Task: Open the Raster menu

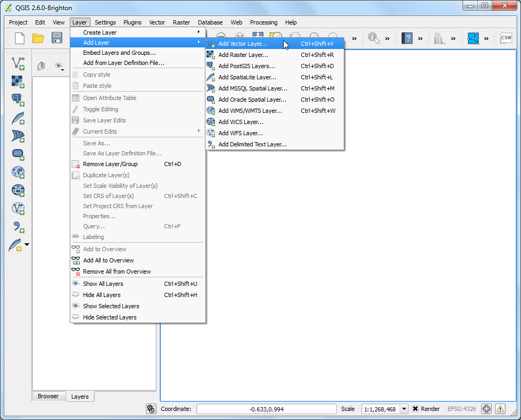Action: point(181,22)
